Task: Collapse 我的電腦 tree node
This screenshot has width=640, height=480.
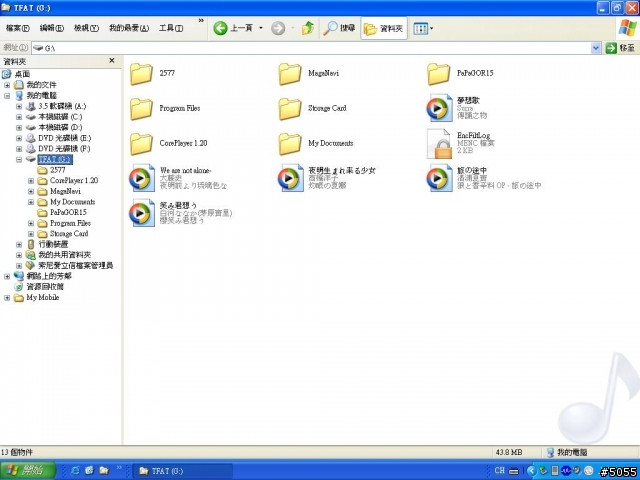Action: 7,96
